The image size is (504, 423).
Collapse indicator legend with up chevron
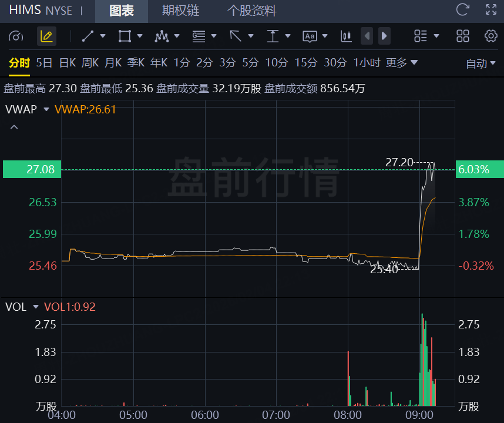(x=14, y=127)
